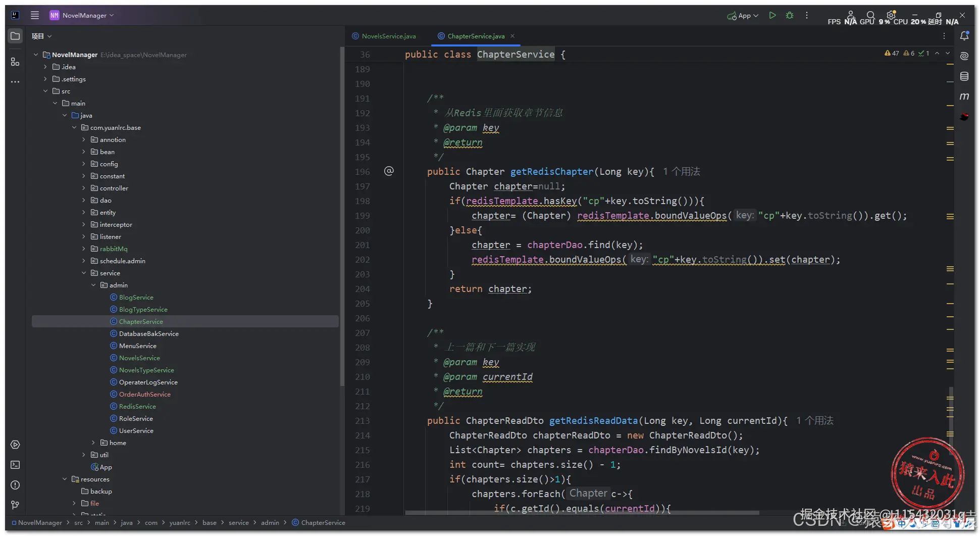Viewport: 980px width, 536px height.
Task: Open the Maven tool window
Action: tap(964, 96)
